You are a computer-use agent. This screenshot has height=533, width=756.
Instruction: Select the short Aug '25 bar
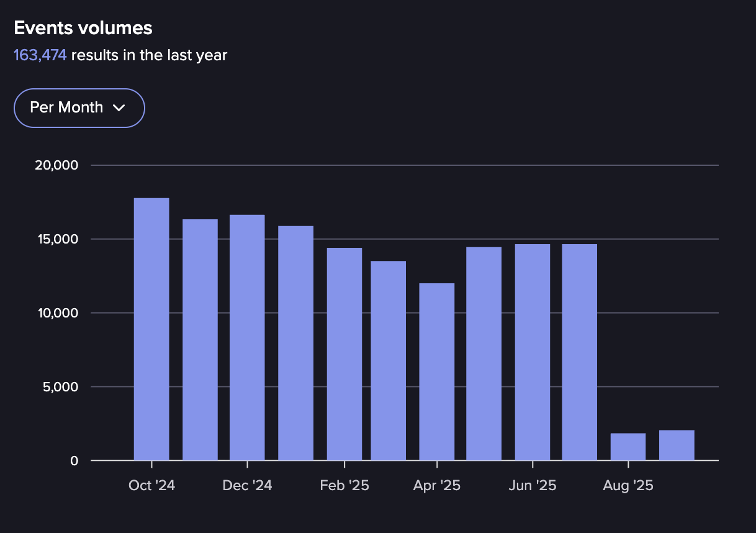[628, 447]
